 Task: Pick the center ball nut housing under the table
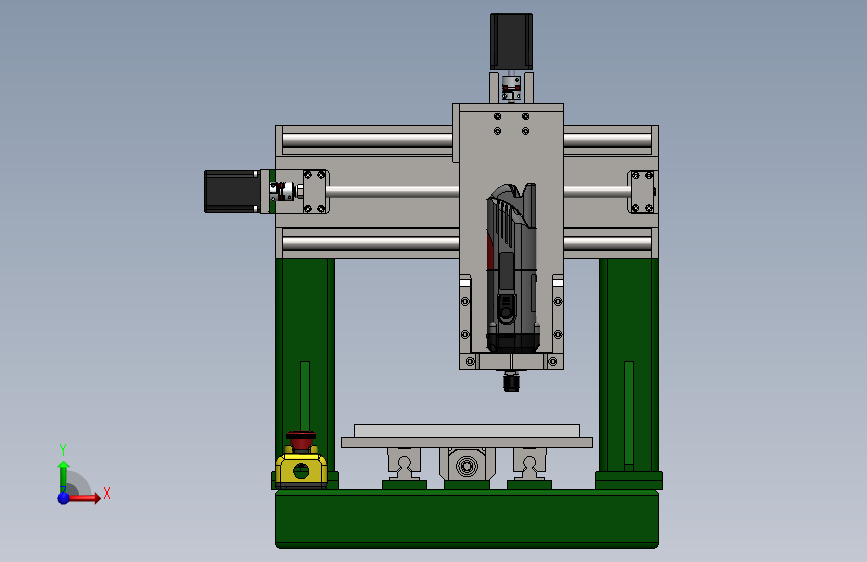[x=467, y=465]
